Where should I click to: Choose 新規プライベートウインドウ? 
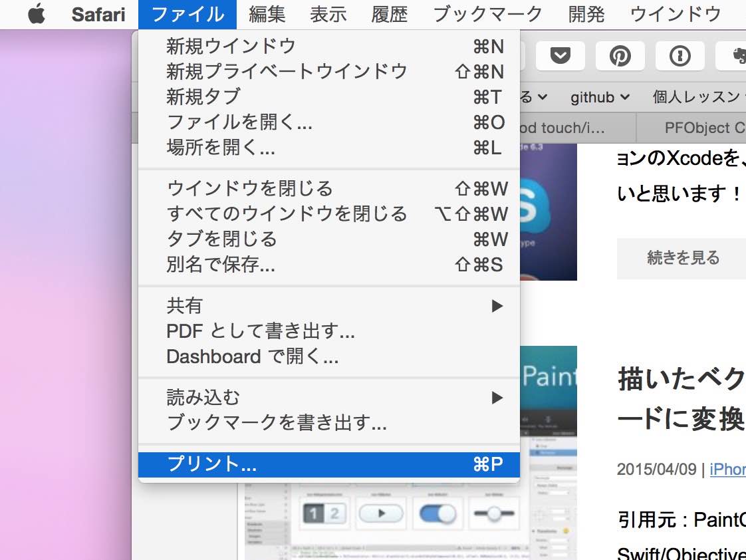click(328, 71)
